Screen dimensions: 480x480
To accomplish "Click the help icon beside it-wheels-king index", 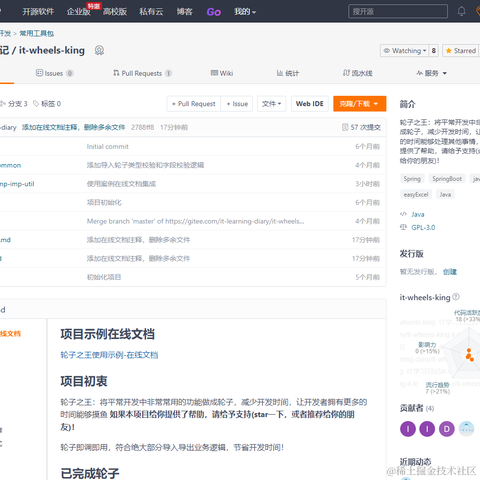I will click(x=456, y=297).
